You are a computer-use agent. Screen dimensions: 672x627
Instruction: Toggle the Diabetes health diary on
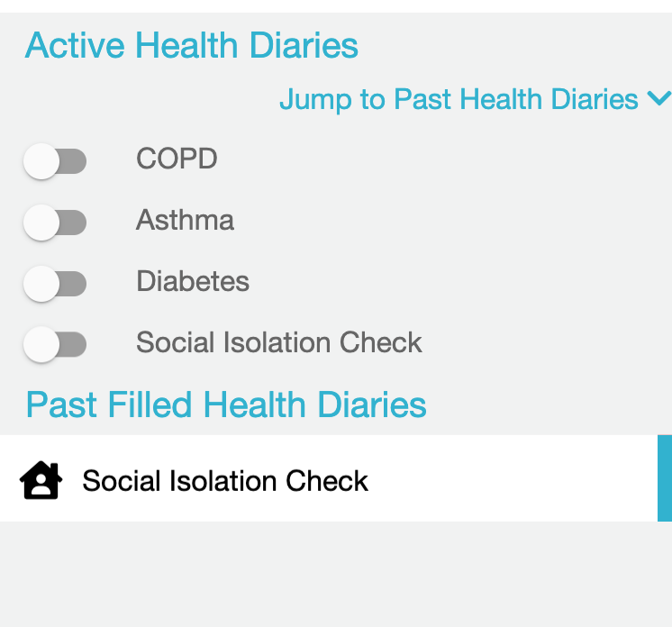pyautogui.click(x=55, y=284)
